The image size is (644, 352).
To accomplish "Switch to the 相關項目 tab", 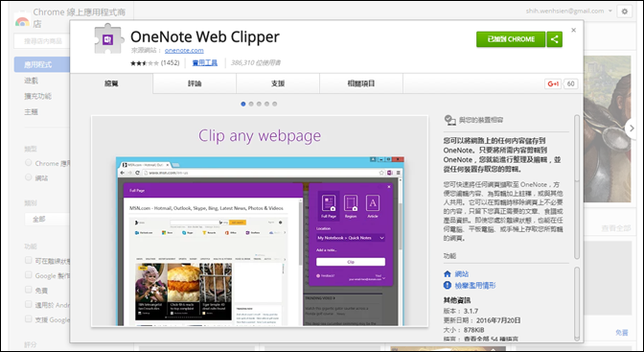I will point(361,83).
